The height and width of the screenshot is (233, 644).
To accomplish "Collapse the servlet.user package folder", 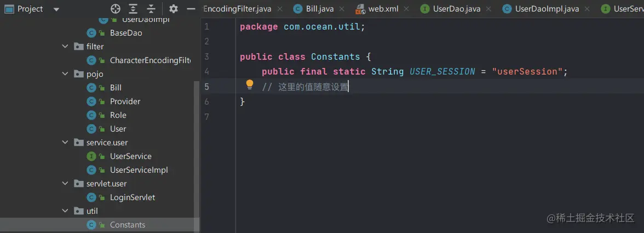I will point(65,183).
